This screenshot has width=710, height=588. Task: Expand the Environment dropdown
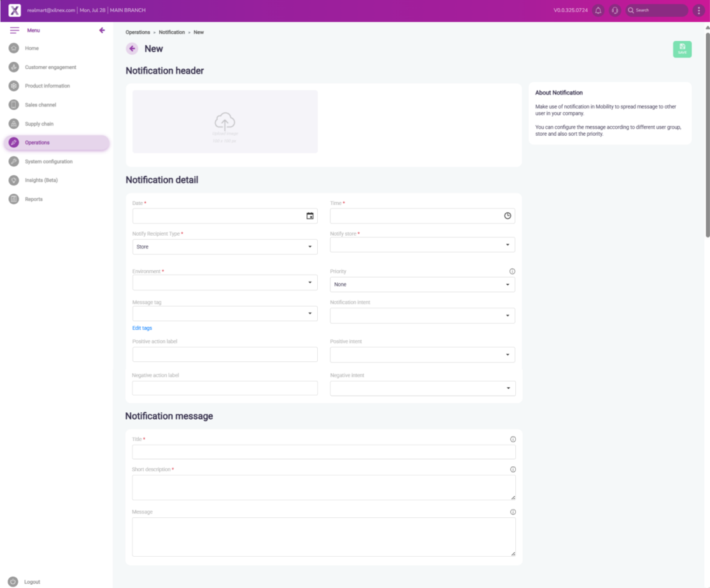(x=225, y=282)
